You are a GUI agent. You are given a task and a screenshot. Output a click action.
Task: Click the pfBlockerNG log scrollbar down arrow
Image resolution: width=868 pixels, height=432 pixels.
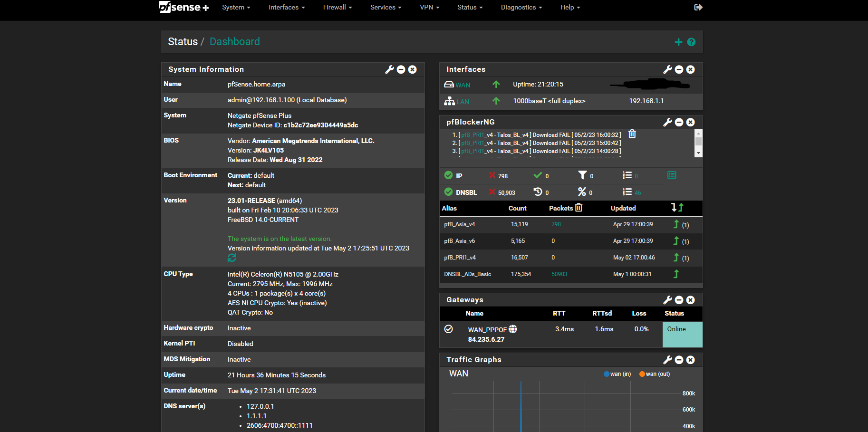click(x=698, y=153)
